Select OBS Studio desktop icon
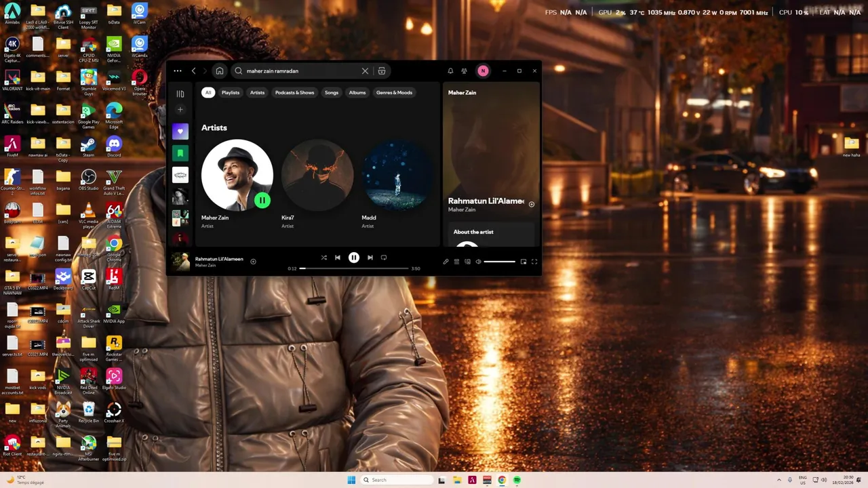The image size is (868, 488). 88,180
